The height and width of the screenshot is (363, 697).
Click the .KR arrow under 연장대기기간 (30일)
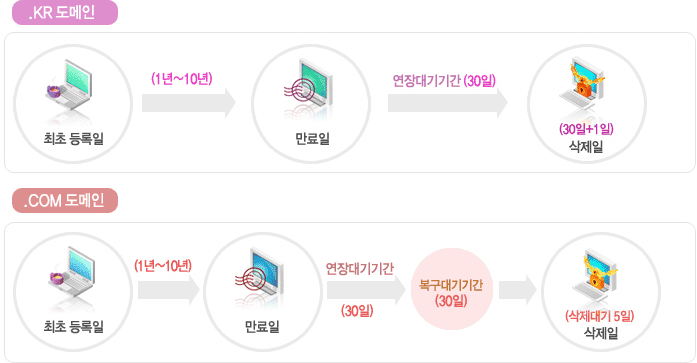[x=448, y=103]
